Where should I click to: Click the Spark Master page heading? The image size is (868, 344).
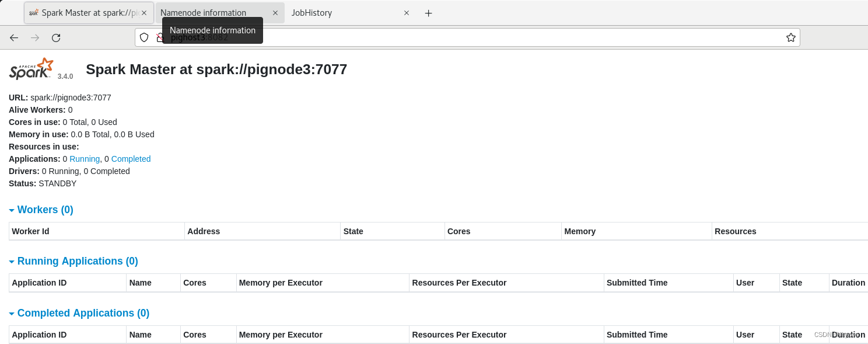coord(216,70)
